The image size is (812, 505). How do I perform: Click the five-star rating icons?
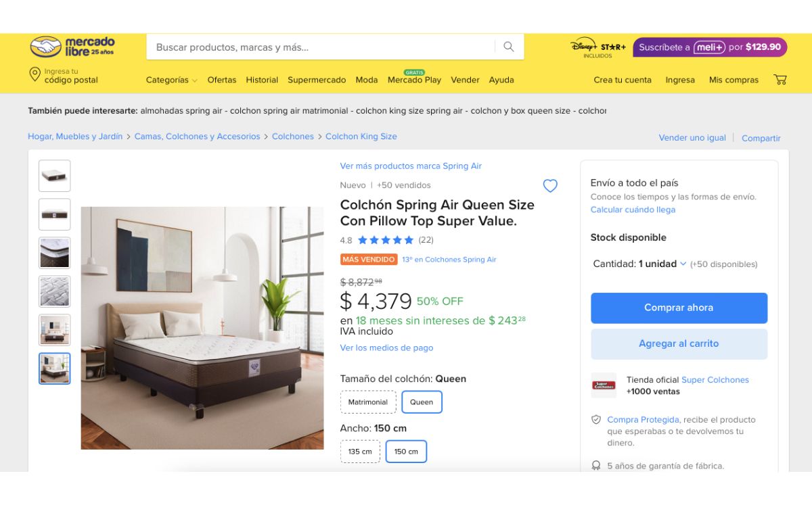tap(385, 240)
